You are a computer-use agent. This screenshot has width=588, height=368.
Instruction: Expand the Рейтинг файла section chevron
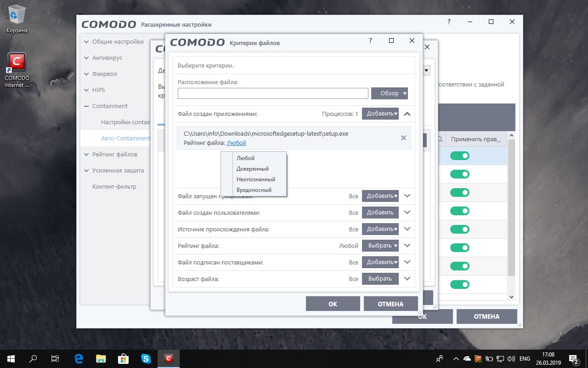[407, 246]
